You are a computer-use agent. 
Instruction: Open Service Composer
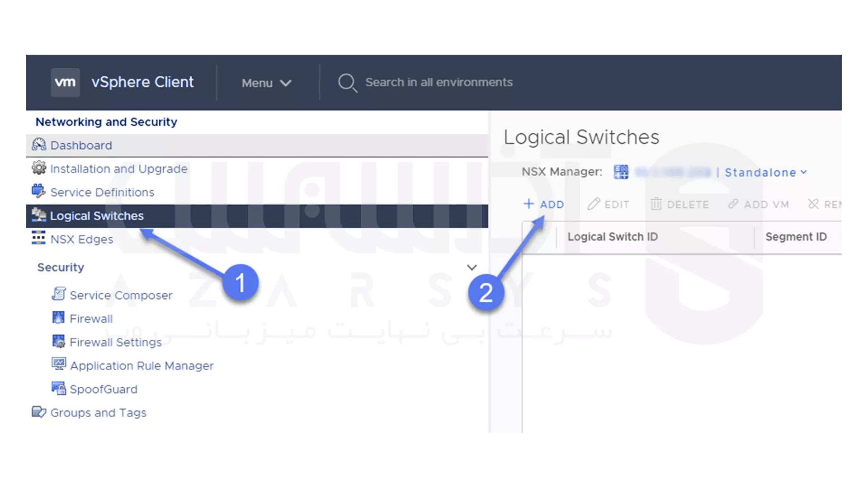(121, 295)
